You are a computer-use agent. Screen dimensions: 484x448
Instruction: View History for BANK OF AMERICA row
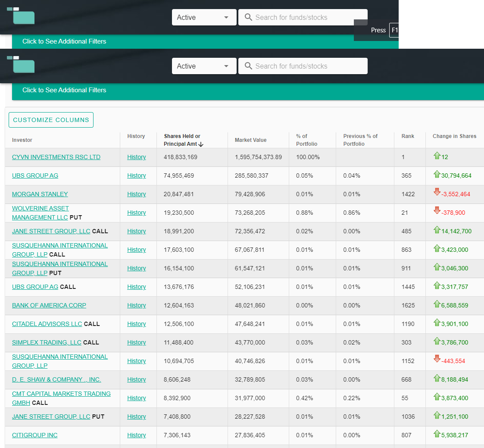tap(137, 305)
